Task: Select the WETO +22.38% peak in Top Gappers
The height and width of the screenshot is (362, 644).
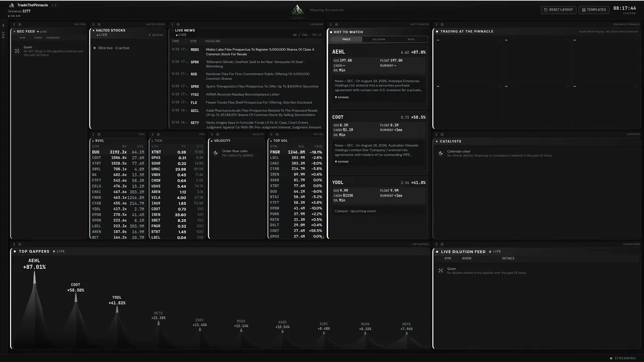Action: (x=158, y=329)
